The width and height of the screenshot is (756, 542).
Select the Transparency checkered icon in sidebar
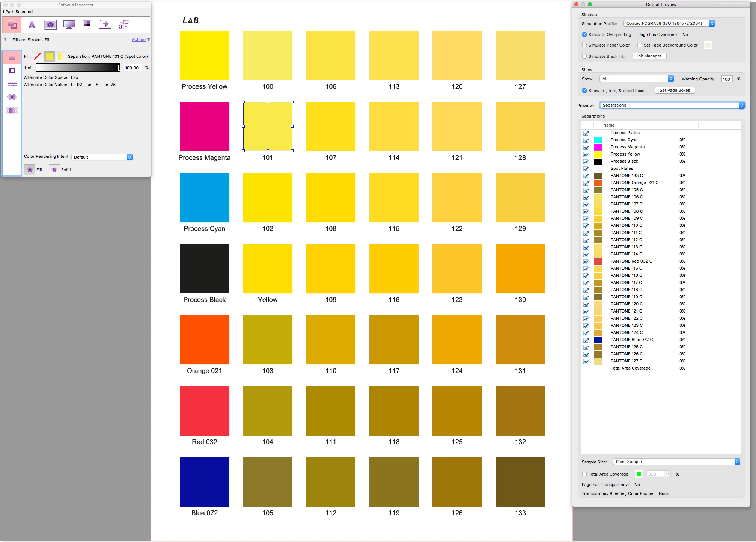12,110
